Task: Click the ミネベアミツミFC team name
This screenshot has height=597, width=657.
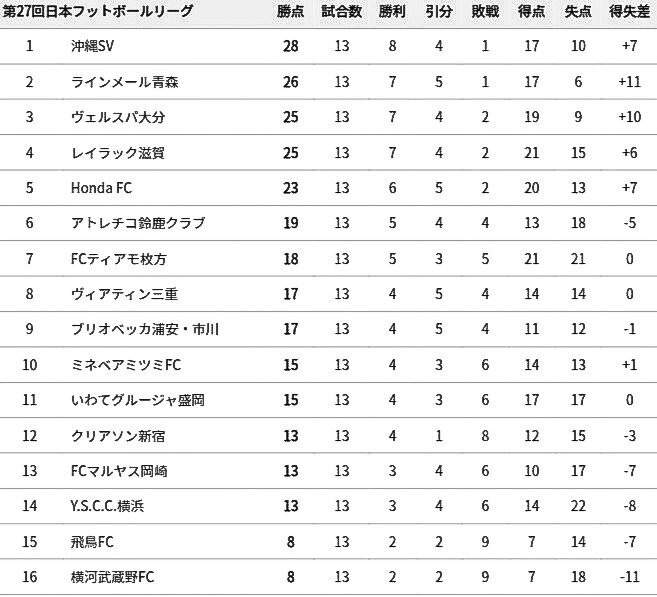Action: (126, 365)
